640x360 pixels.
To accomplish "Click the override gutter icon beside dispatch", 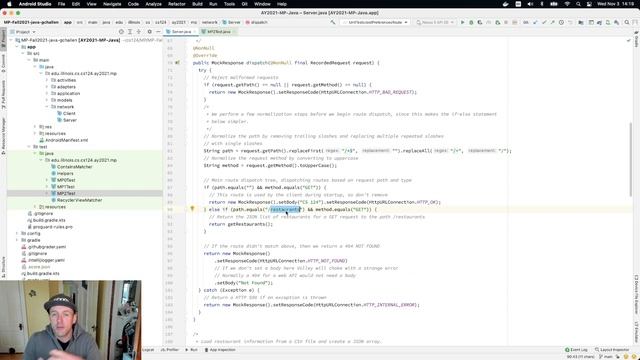I will coord(177,63).
